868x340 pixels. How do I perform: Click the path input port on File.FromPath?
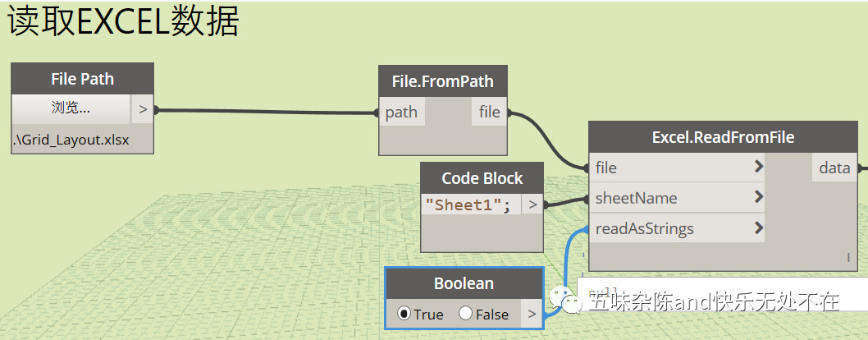click(x=402, y=113)
